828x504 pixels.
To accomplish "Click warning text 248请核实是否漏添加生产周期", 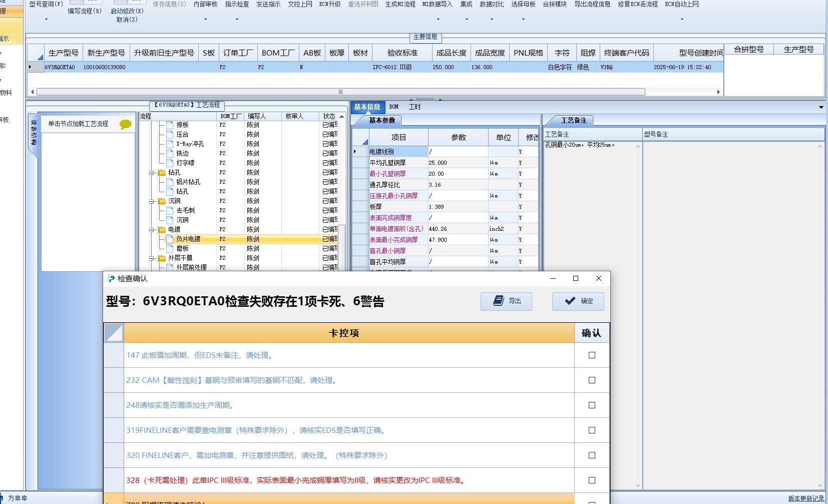I will click(180, 405).
